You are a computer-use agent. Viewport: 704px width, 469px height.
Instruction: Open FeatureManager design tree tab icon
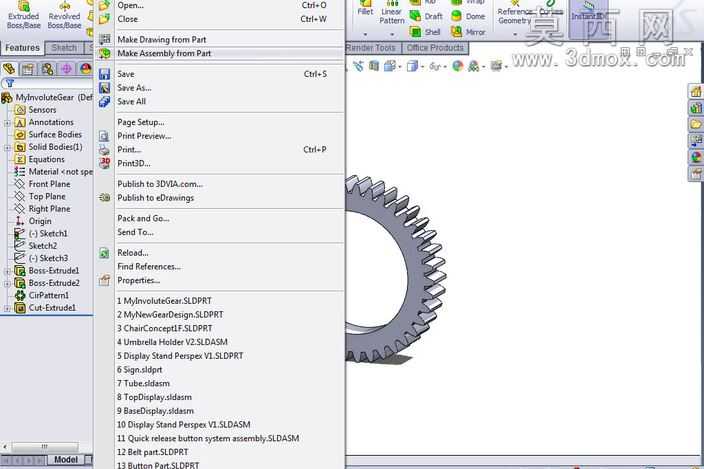9,69
